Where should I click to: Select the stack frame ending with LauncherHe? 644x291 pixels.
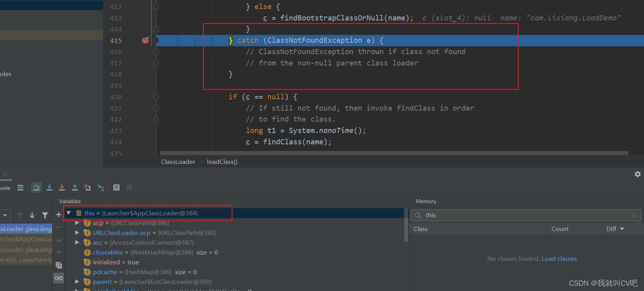[x=26, y=260]
